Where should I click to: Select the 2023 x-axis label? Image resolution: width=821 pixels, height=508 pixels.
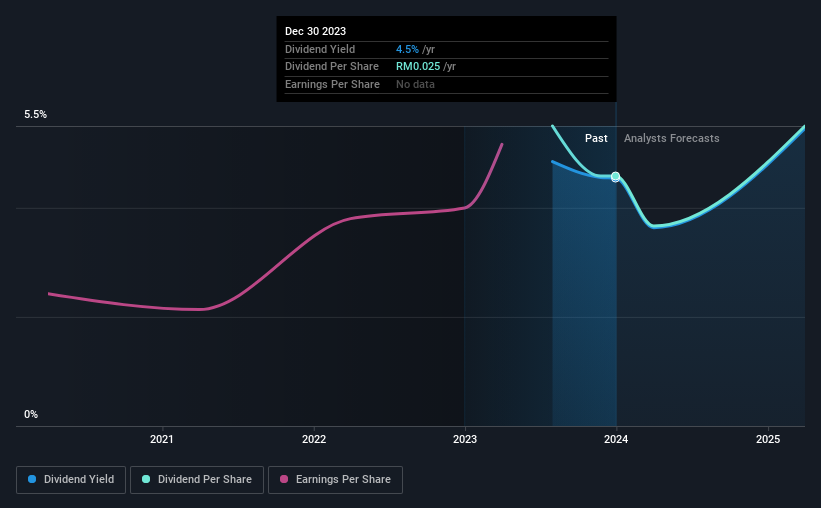[x=465, y=439]
